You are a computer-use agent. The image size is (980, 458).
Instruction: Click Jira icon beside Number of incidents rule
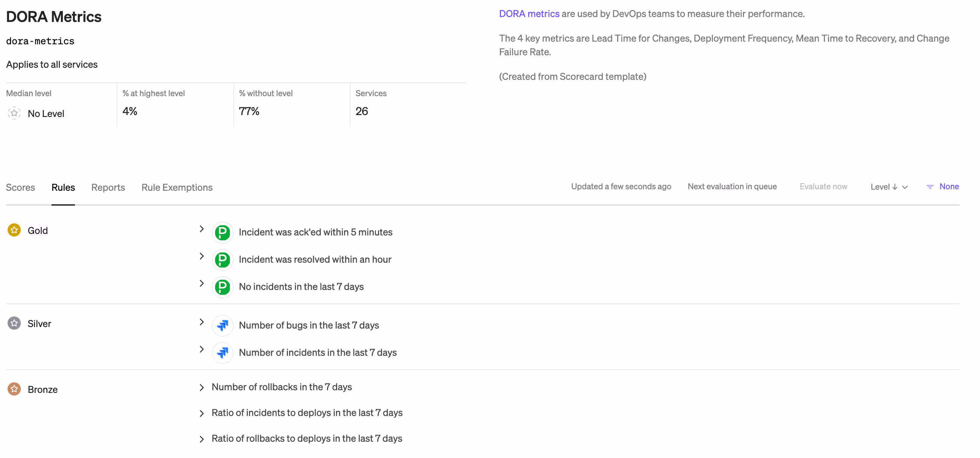222,353
